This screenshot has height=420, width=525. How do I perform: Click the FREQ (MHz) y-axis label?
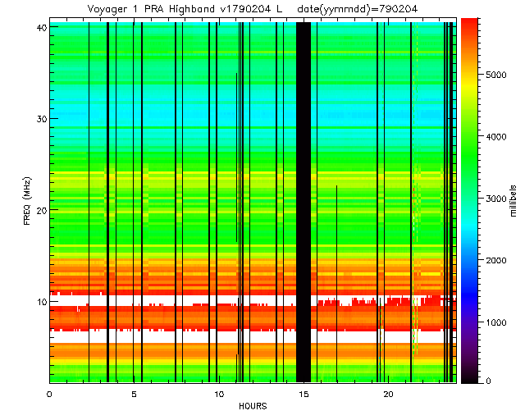pyautogui.click(x=28, y=201)
